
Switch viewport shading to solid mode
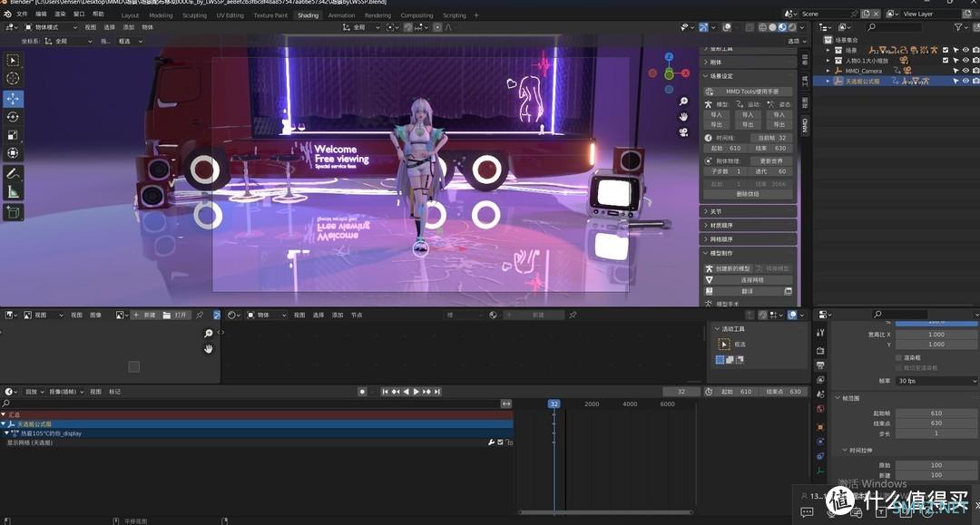click(x=773, y=27)
